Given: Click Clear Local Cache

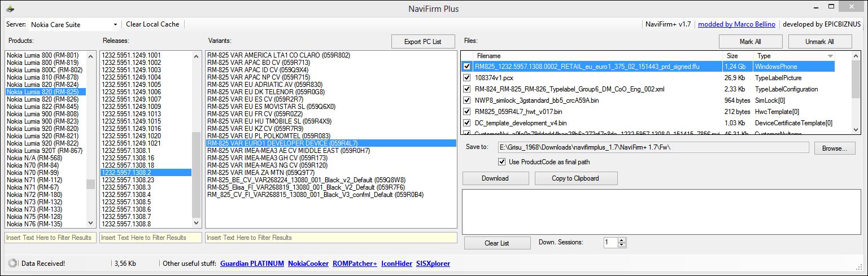Looking at the screenshot, I should point(152,24).
